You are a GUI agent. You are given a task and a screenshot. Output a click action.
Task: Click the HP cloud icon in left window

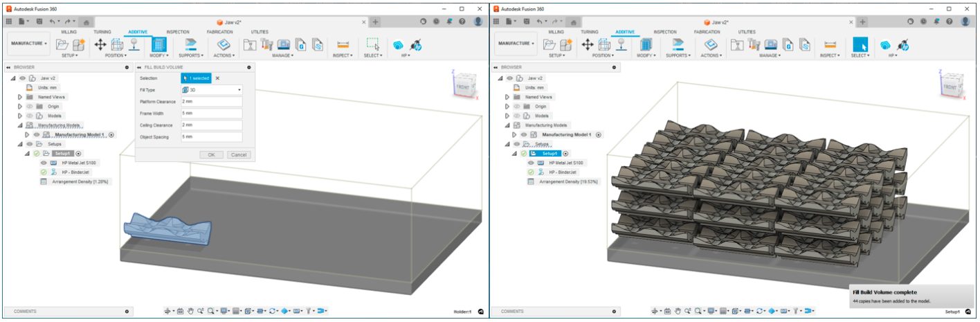[399, 45]
